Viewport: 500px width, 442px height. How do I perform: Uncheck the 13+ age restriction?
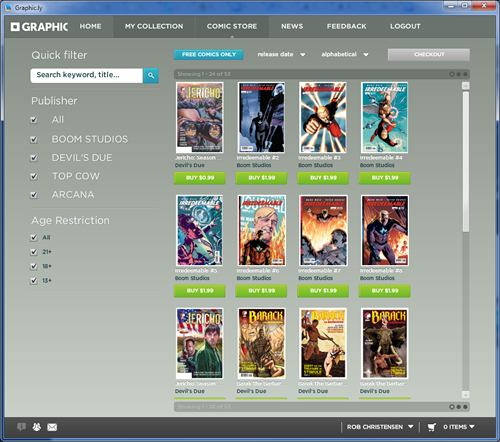tap(34, 281)
